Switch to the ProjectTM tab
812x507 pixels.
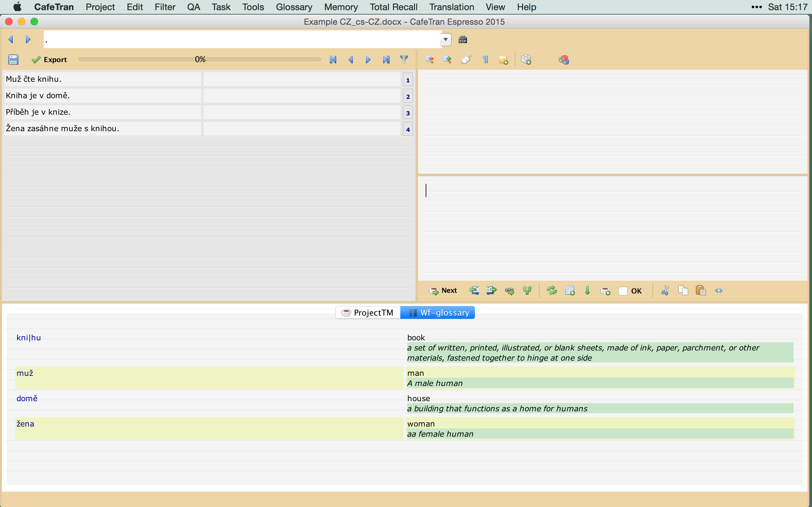tap(368, 312)
